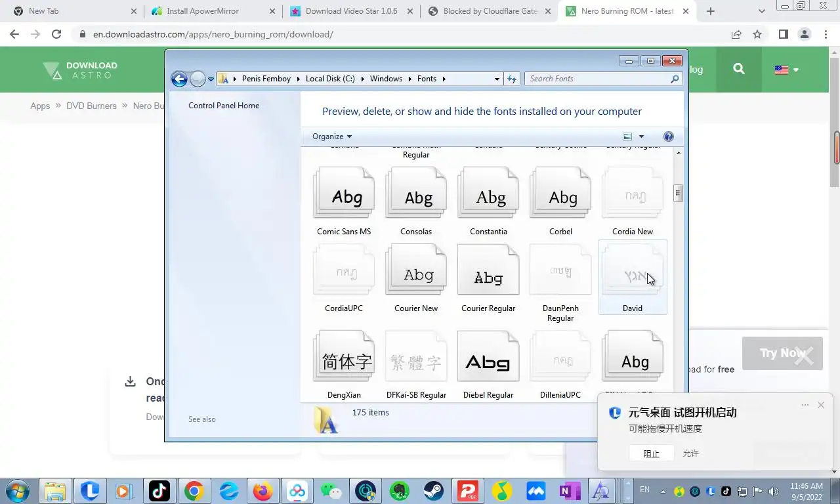Open Steam from the taskbar
This screenshot has height=504, width=840.
[433, 491]
